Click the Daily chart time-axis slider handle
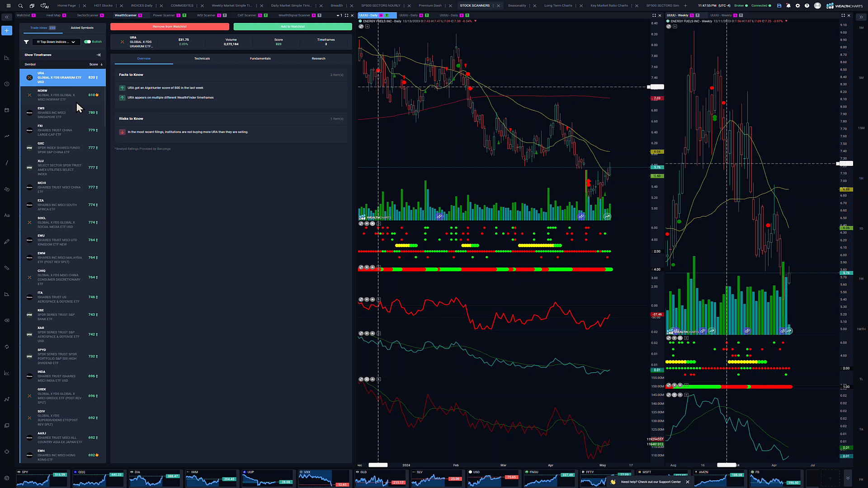This screenshot has height=488, width=868. click(378, 465)
